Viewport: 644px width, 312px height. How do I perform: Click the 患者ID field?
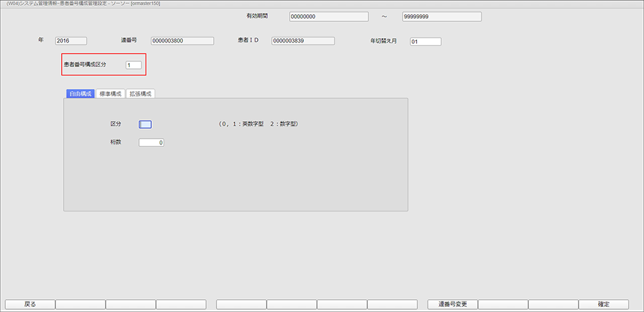tap(303, 41)
